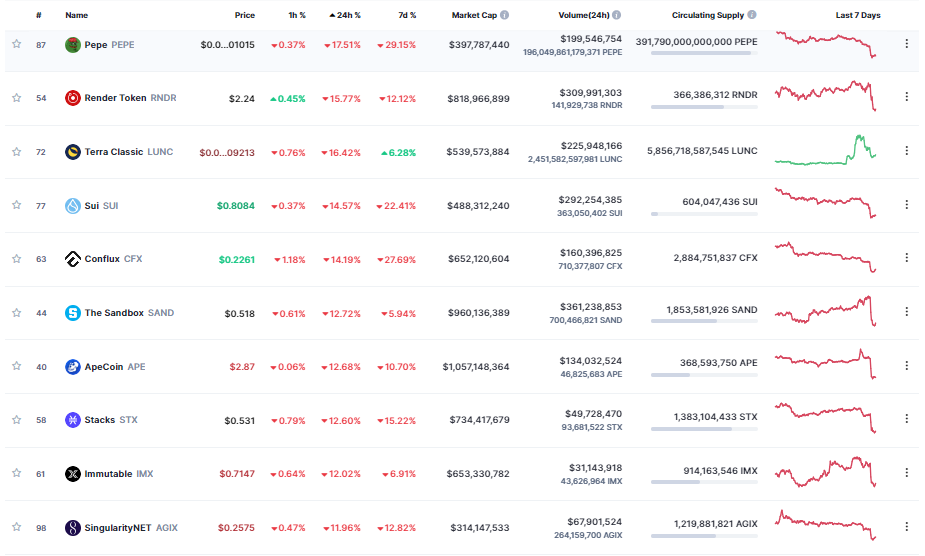Viewport: 925px width, 556px height.
Task: Toggle watchlist star for Terra Classic
Action: 17,152
